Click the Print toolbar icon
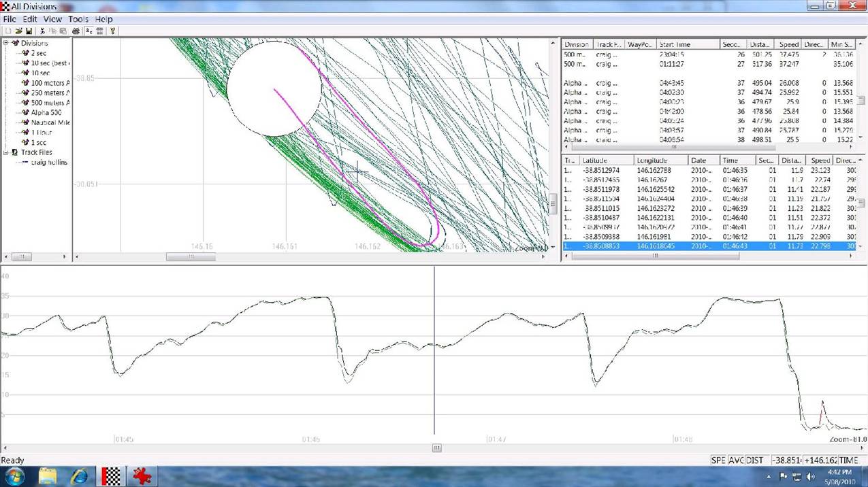The width and height of the screenshot is (868, 487). 76,31
